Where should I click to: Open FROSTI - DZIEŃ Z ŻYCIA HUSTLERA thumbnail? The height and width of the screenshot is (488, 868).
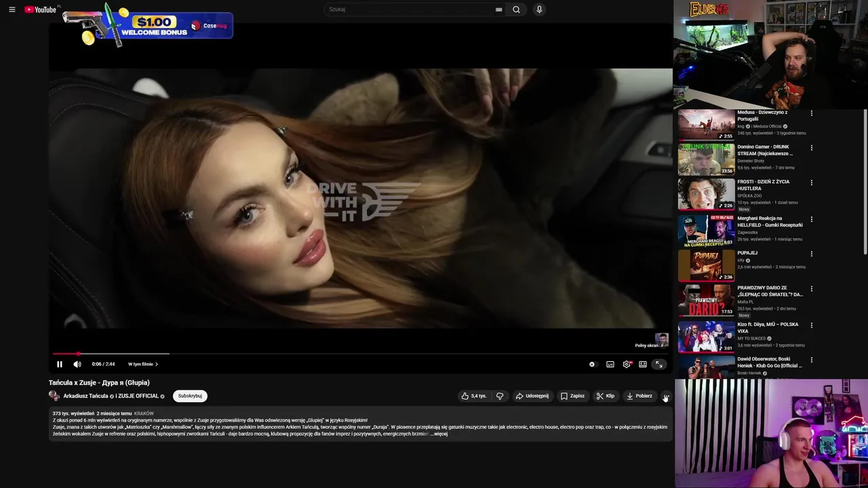coord(706,194)
